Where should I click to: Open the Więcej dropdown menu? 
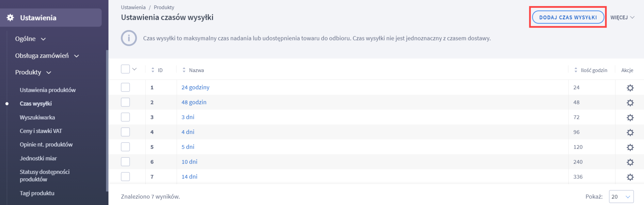coord(622,17)
